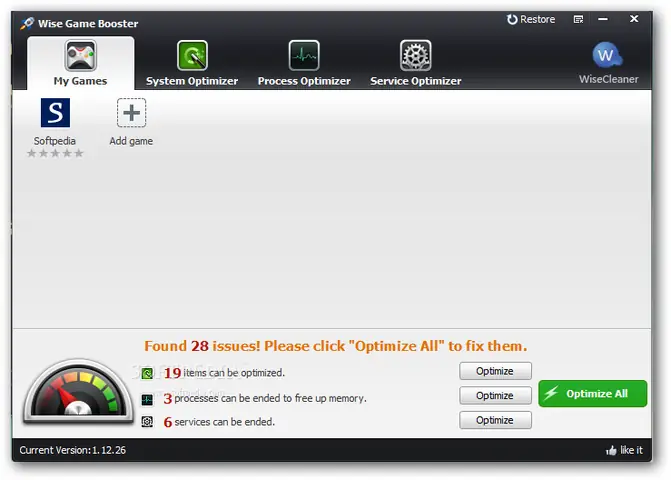671x480 pixels.
Task: Click '19 items can be optimized.' text
Action: (224, 373)
